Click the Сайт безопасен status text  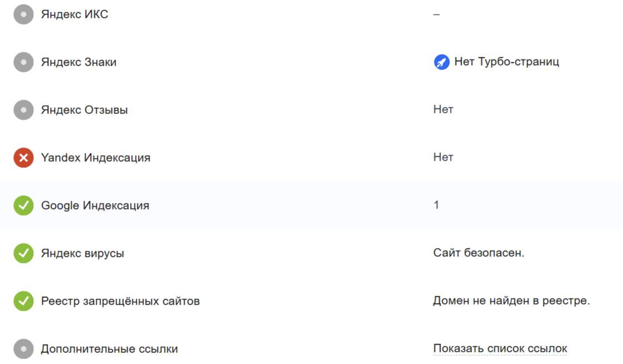point(479,253)
